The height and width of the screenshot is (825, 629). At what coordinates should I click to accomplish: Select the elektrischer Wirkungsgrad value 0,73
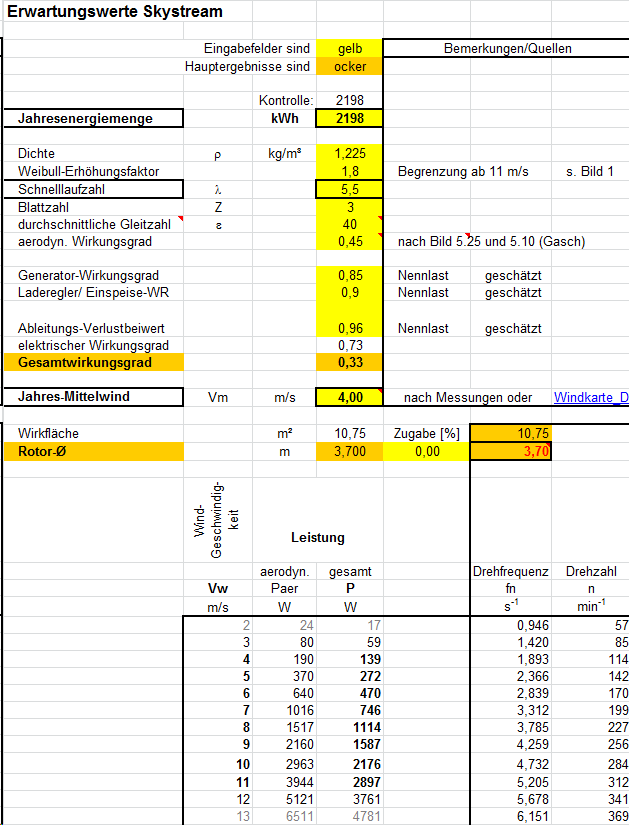pyautogui.click(x=348, y=345)
